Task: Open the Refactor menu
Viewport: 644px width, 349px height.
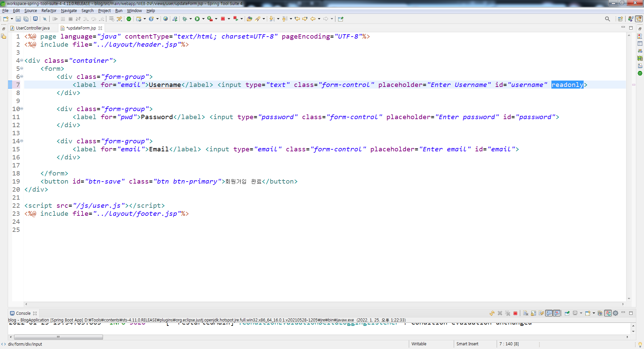Action: tap(49, 11)
